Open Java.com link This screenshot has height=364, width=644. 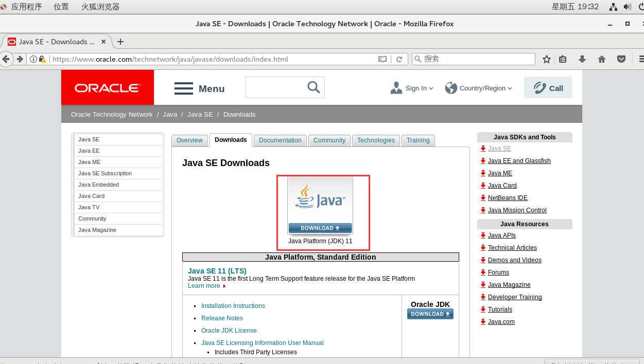[x=501, y=322]
